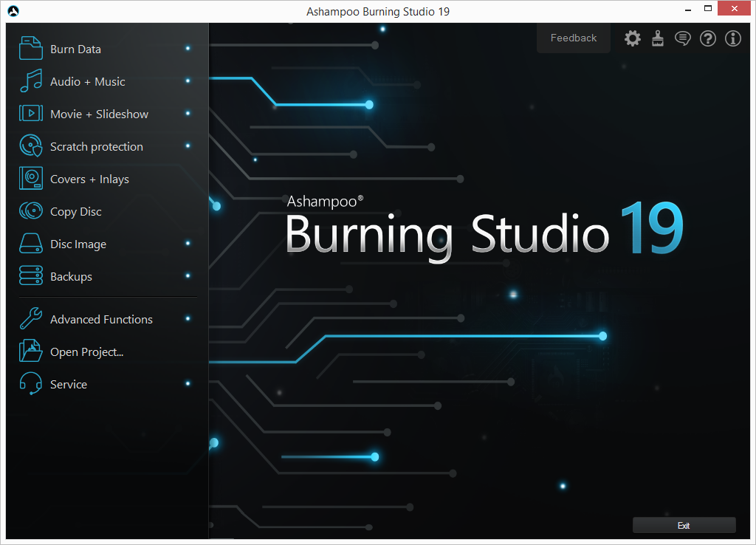Click the Ashampoo logo in title bar

coord(13,10)
